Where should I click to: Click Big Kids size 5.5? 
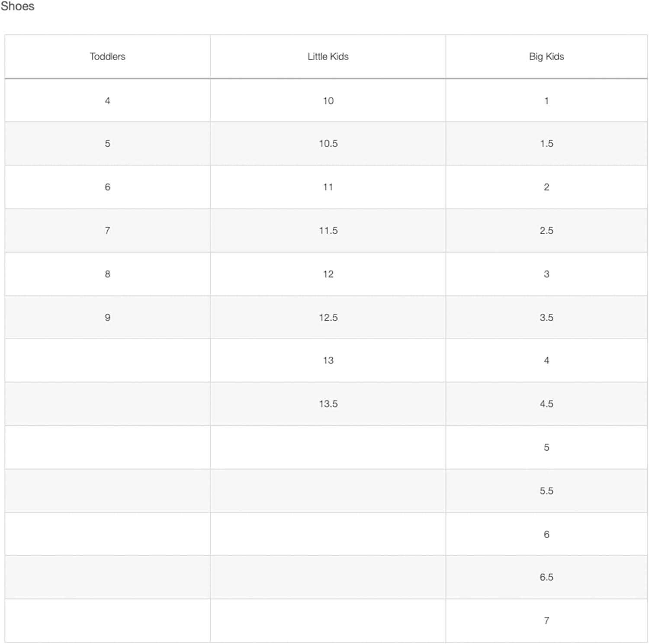point(546,491)
